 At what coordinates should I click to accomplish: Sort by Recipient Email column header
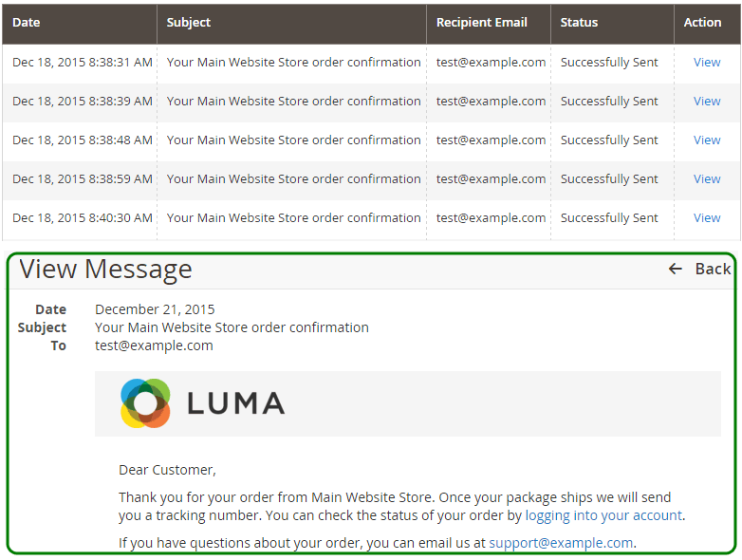481,22
